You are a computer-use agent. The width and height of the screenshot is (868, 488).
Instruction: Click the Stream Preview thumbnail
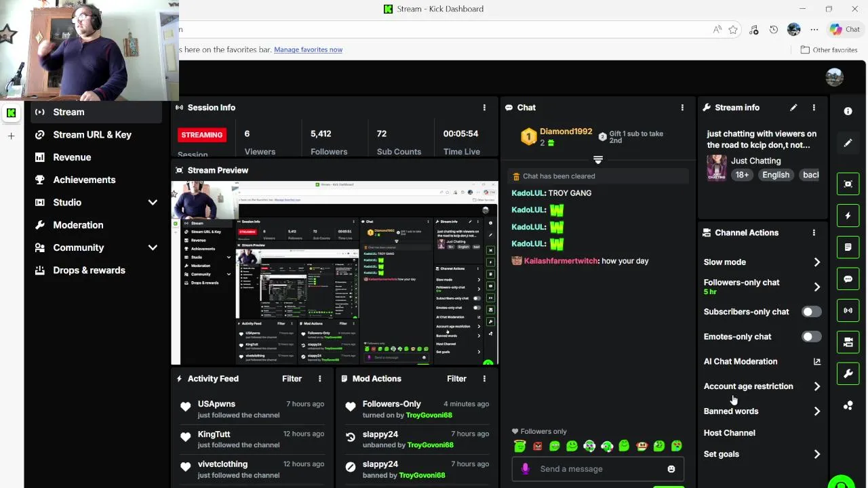click(334, 273)
